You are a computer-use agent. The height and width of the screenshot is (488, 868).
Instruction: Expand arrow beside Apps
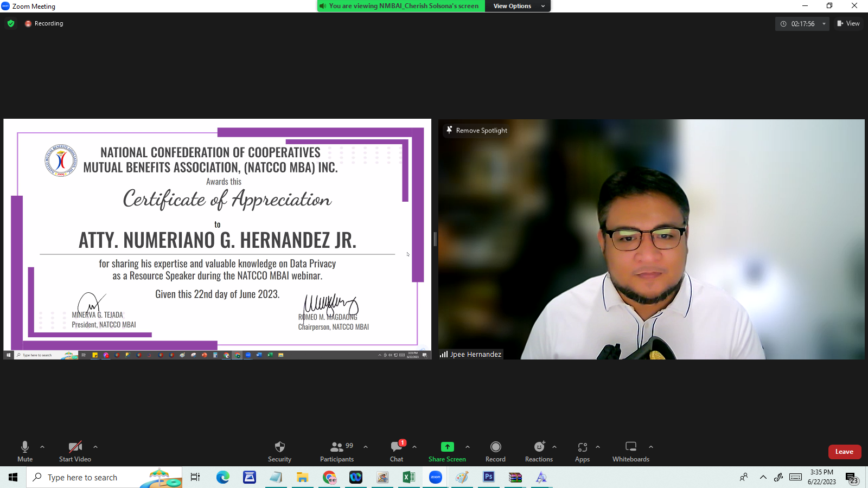[598, 447]
